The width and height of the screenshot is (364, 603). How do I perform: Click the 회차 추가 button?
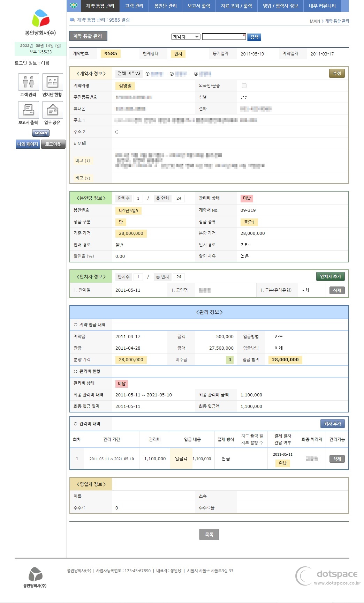click(x=332, y=424)
